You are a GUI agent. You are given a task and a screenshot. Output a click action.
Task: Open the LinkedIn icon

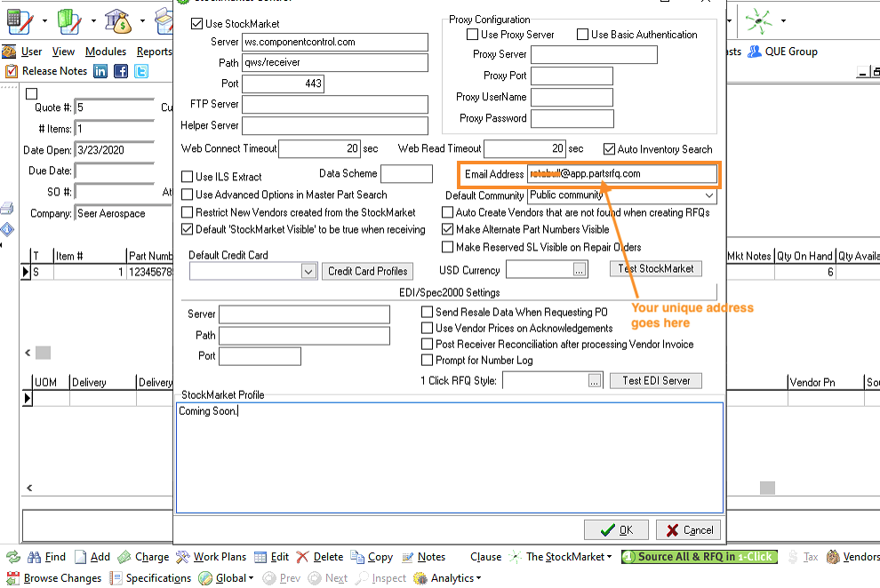100,71
